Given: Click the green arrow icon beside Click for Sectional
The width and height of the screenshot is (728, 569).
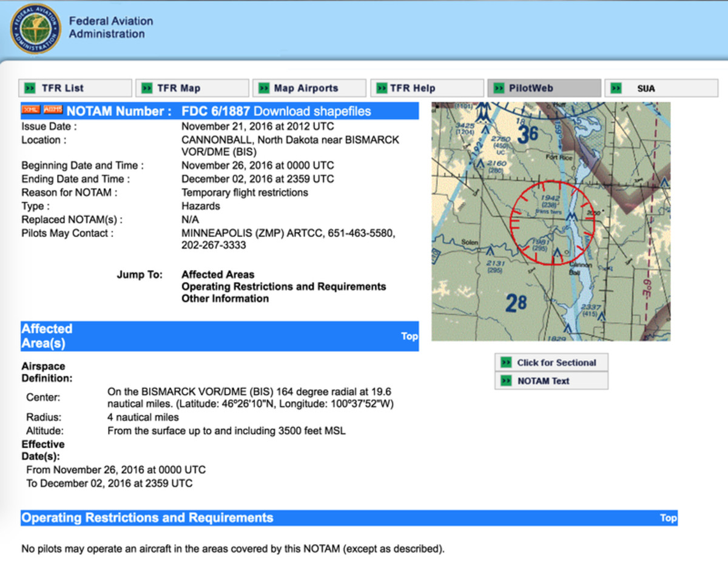Looking at the screenshot, I should 506,363.
